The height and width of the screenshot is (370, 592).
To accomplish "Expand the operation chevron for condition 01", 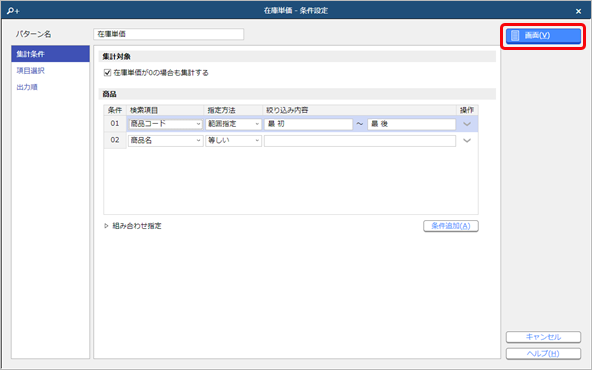I will [467, 124].
